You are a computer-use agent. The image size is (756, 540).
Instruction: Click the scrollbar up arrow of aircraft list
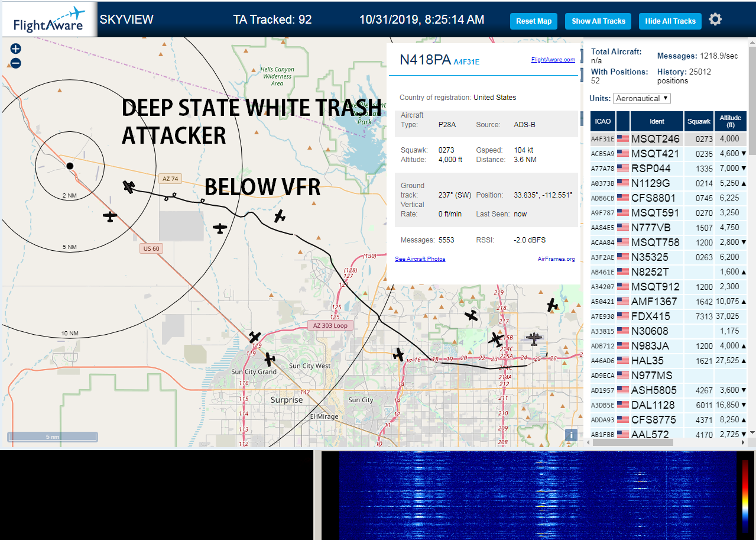coord(752,42)
